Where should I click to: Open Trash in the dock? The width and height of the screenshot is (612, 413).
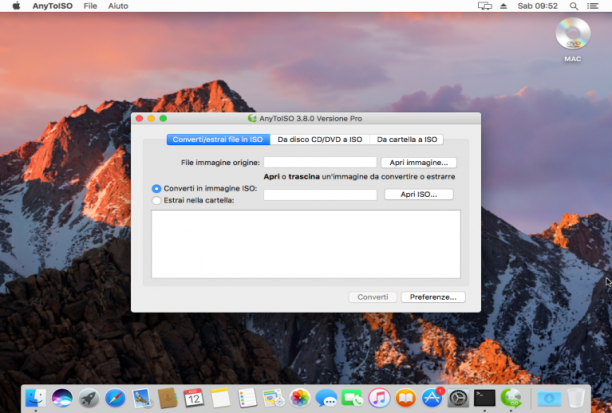coord(576,398)
